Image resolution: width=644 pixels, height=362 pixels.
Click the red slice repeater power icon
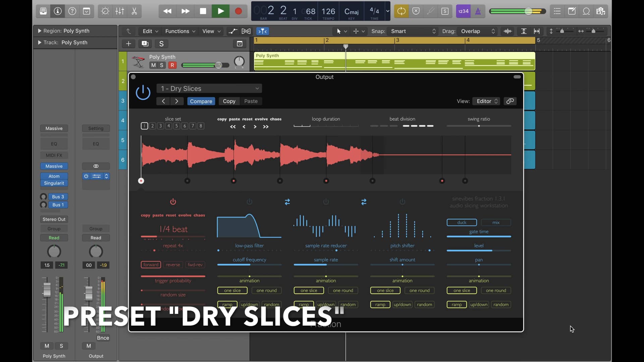point(173,201)
